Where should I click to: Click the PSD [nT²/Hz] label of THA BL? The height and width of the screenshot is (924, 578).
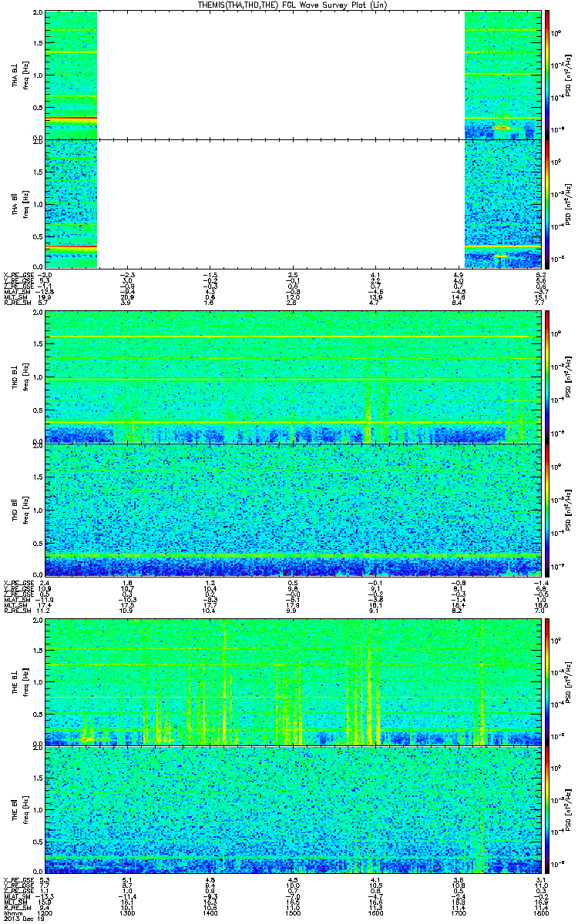point(569,75)
